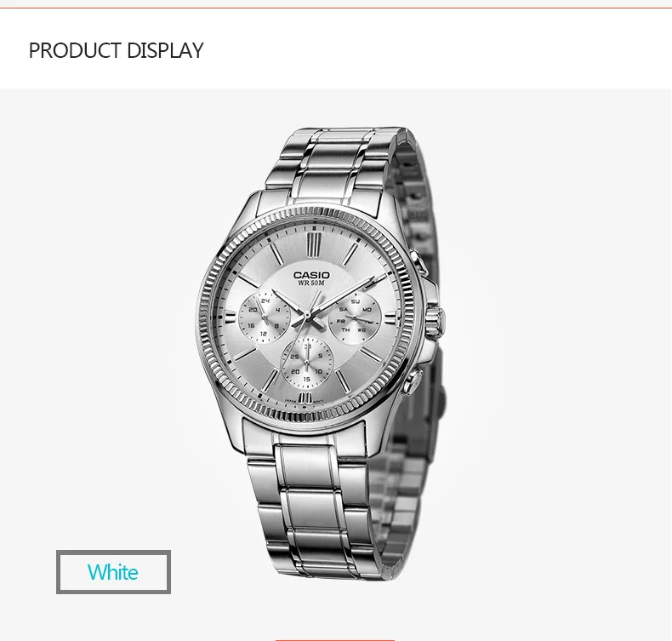Click the WR 50M text on the dial

(x=311, y=283)
